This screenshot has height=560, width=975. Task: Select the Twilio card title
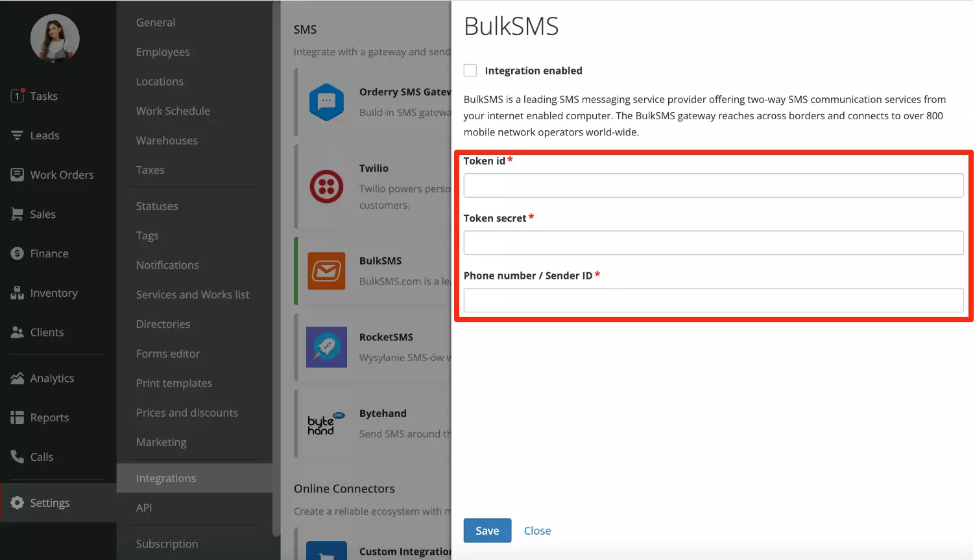click(x=374, y=169)
